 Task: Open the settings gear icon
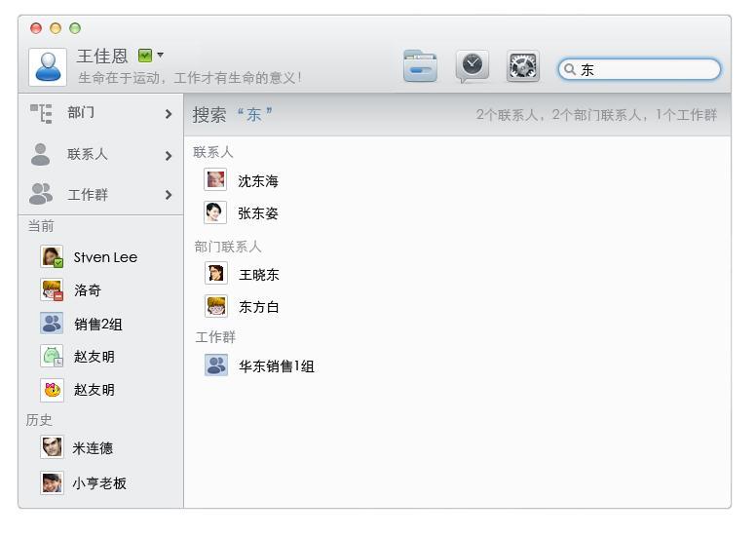point(523,66)
